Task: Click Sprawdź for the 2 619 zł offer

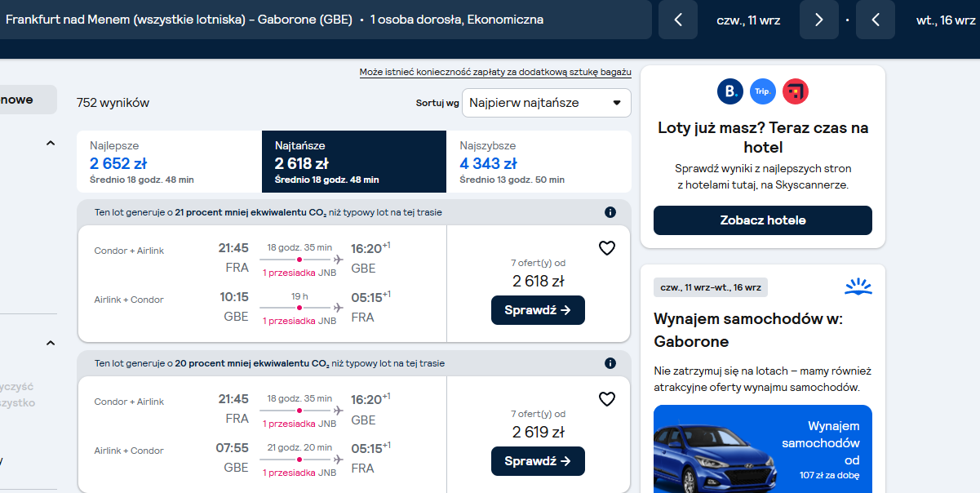Action: click(538, 461)
